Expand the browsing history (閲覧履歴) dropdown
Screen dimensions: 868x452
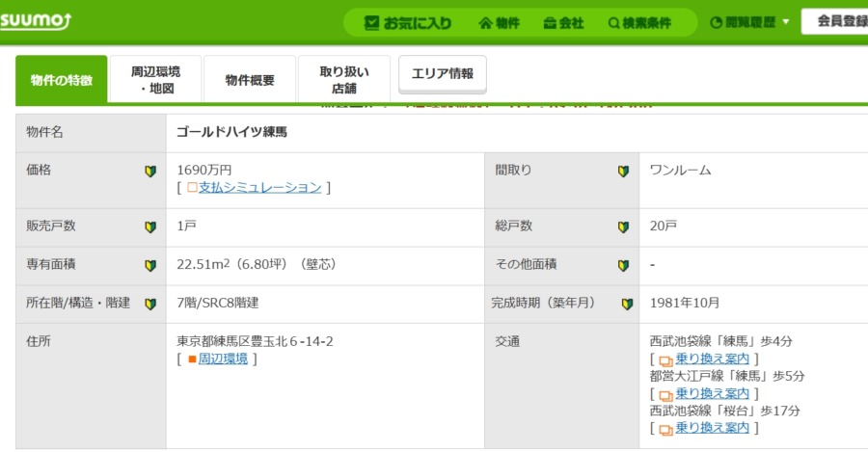[750, 23]
